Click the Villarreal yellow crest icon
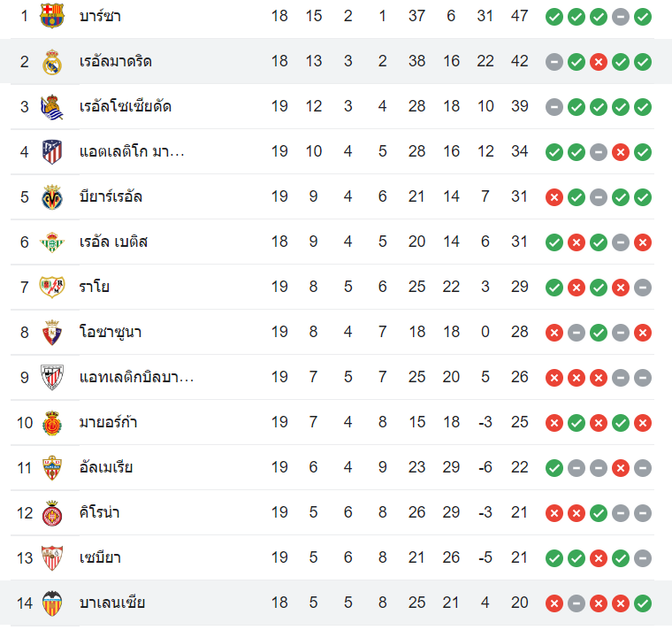The width and height of the screenshot is (672, 630). 52,196
